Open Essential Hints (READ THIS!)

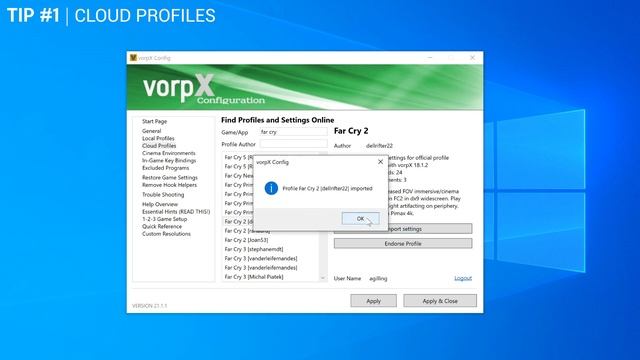(176, 211)
